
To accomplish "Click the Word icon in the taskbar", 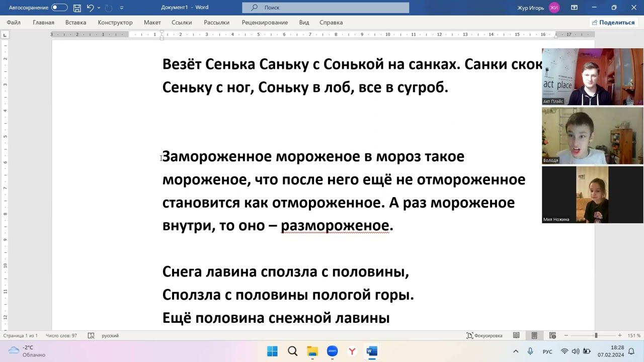I will coord(372,351).
